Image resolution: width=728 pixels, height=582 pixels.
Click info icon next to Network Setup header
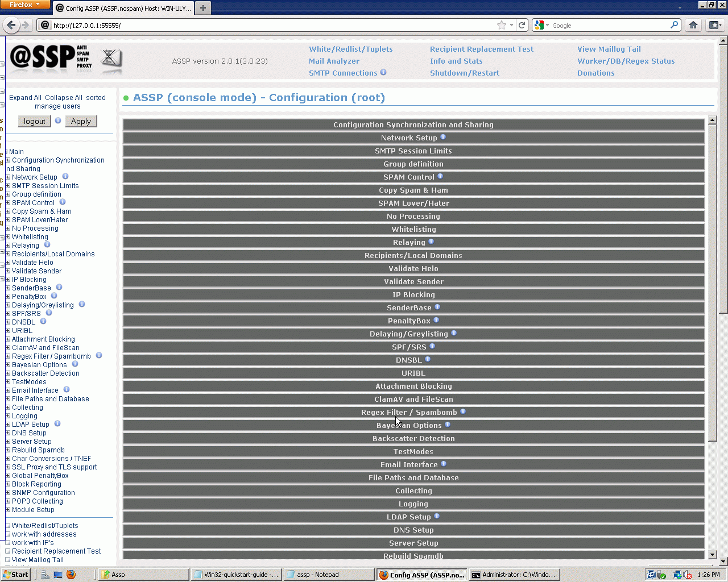coord(443,137)
